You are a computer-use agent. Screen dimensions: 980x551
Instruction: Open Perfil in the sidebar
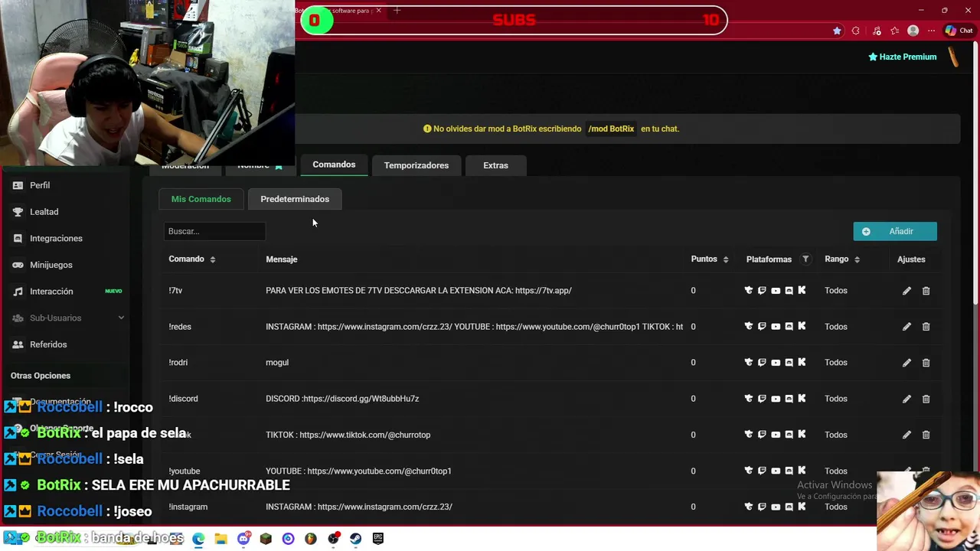tap(40, 185)
